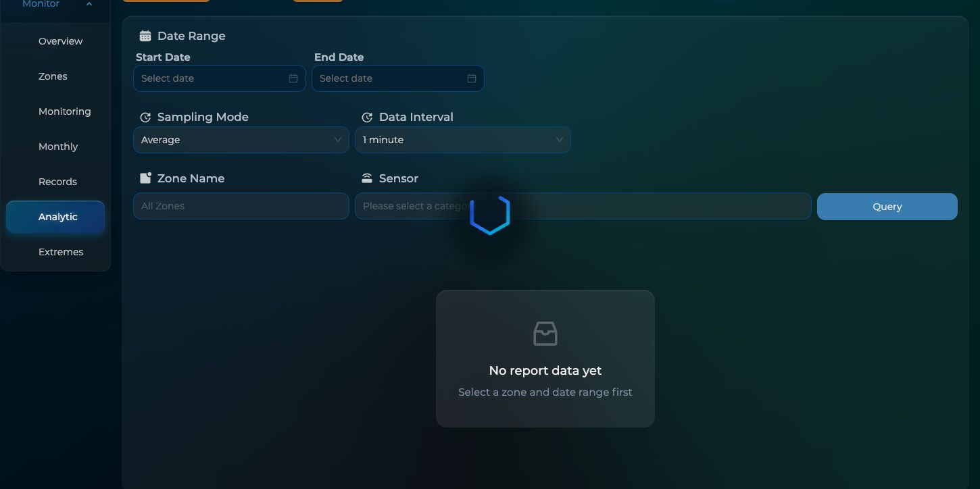The image size is (980, 489).
Task: Collapse the Monitor menu chevron
Action: [89, 4]
